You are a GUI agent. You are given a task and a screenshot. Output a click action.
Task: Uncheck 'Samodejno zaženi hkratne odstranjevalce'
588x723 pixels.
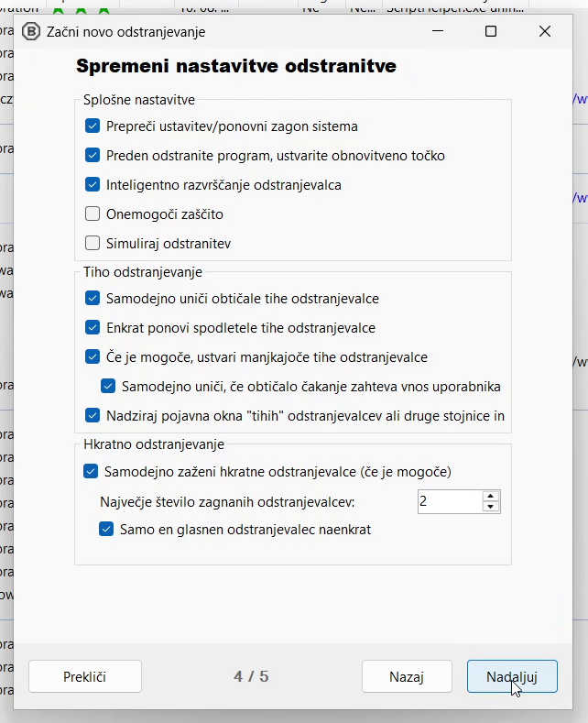(91, 472)
